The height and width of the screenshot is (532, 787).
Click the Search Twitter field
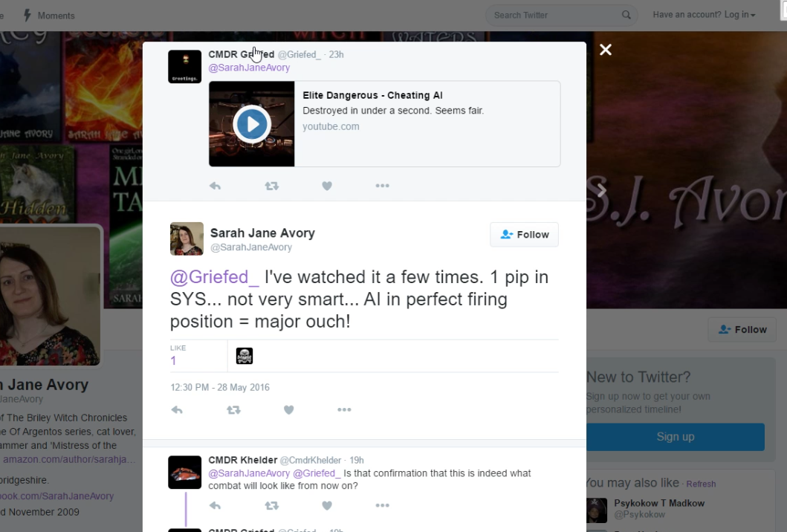coord(561,15)
